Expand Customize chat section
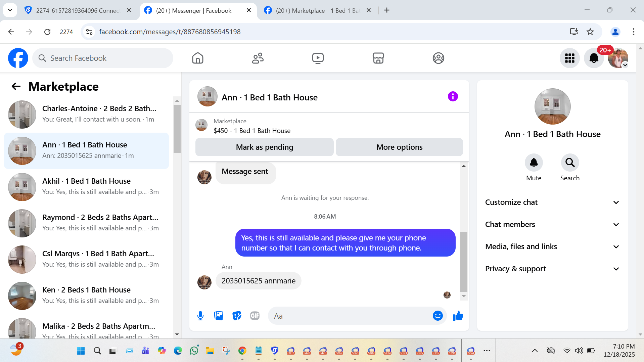The image size is (644, 362). click(552, 202)
